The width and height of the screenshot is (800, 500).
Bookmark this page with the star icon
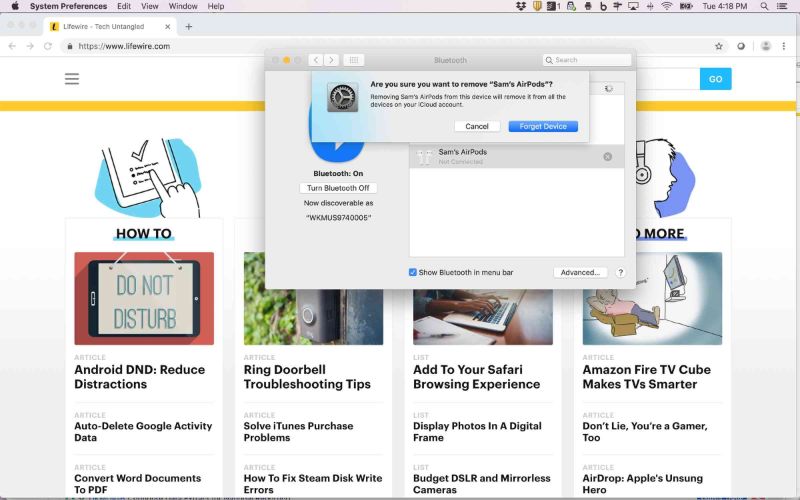coord(719,46)
